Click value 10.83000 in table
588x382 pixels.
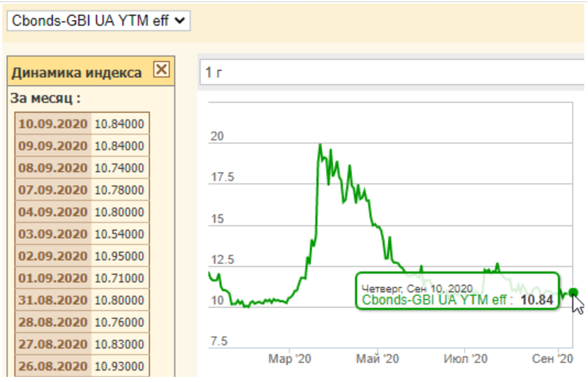pos(119,344)
